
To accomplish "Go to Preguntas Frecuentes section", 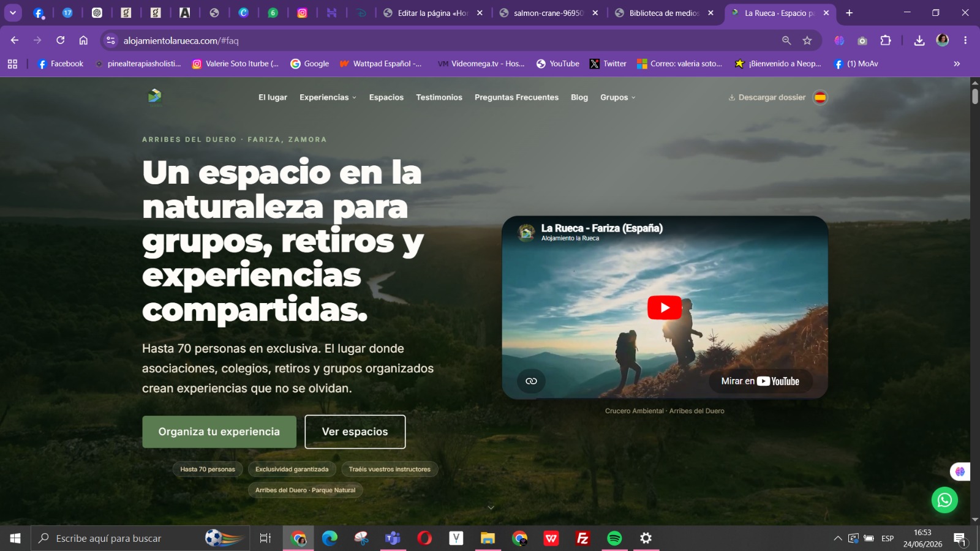I will tap(516, 97).
